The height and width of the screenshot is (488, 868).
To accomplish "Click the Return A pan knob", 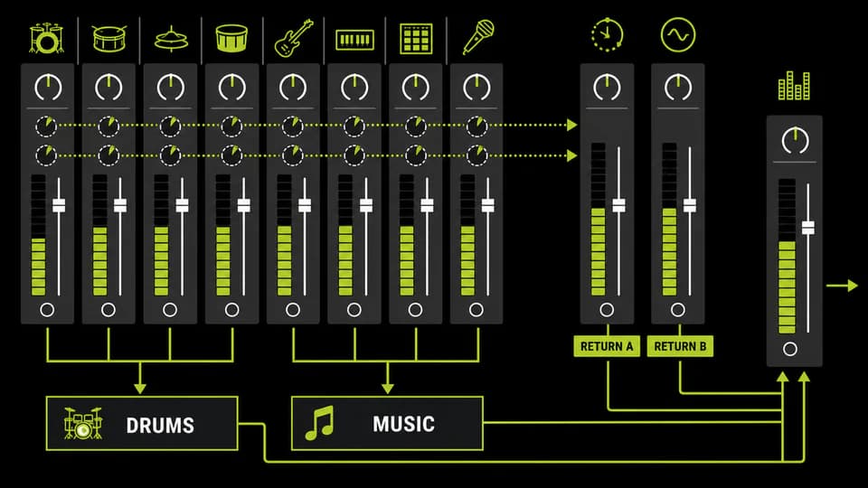I will (608, 87).
